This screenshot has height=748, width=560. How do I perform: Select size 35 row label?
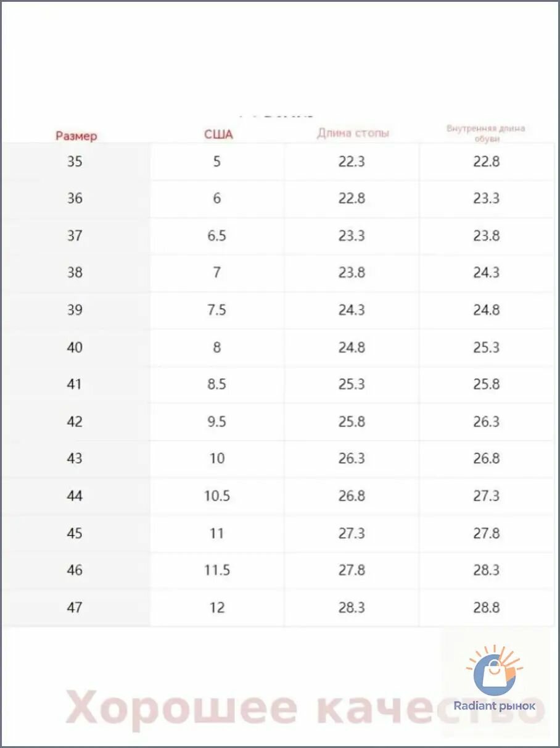click(x=75, y=162)
